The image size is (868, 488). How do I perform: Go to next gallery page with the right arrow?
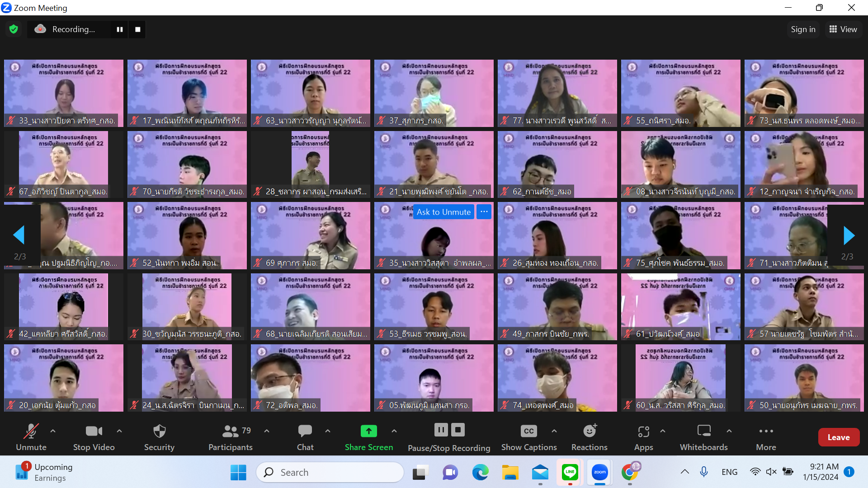point(849,235)
